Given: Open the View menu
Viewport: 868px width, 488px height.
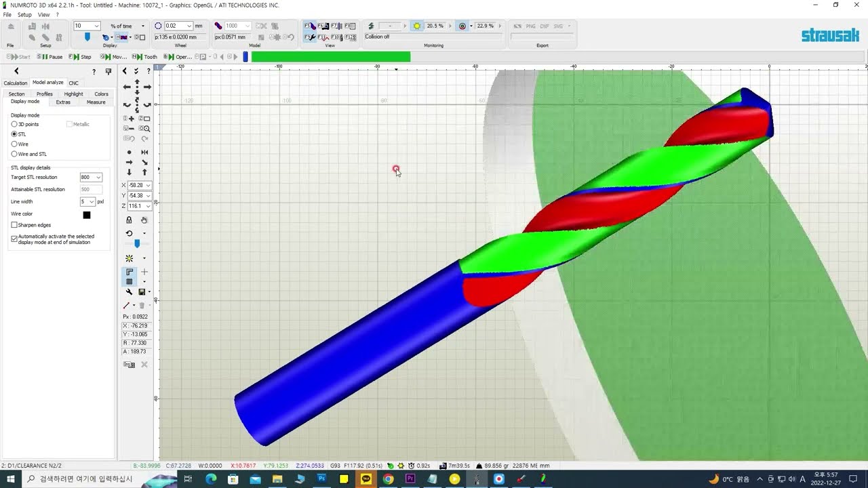Looking at the screenshot, I should (43, 14).
